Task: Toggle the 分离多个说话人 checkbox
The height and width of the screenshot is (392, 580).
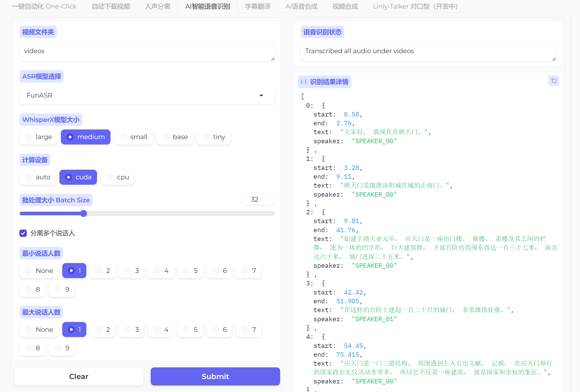Action: click(x=23, y=233)
